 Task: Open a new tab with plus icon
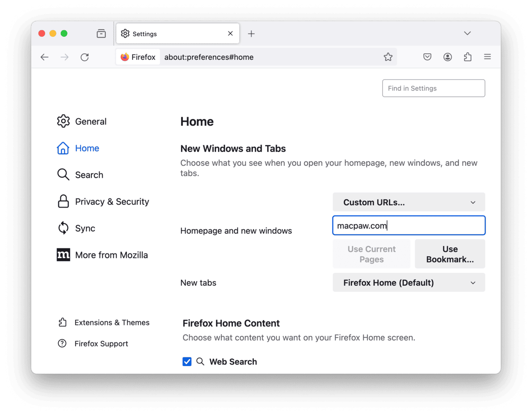251,34
